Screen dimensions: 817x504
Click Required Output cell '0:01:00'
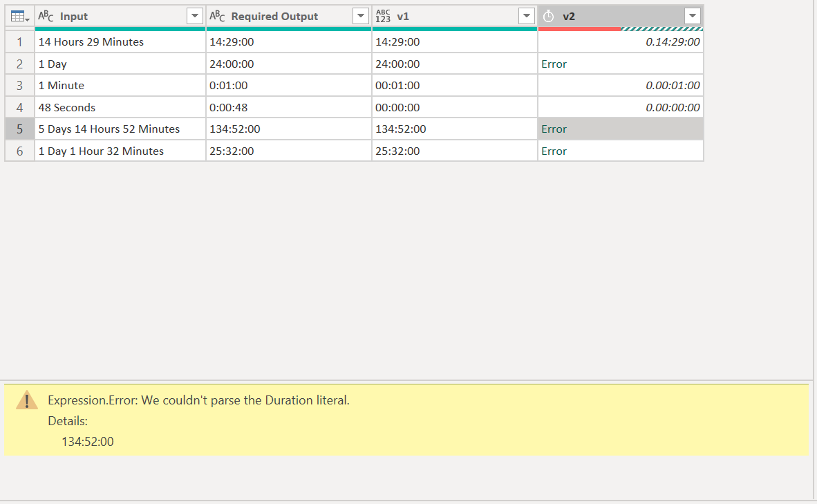(x=289, y=86)
